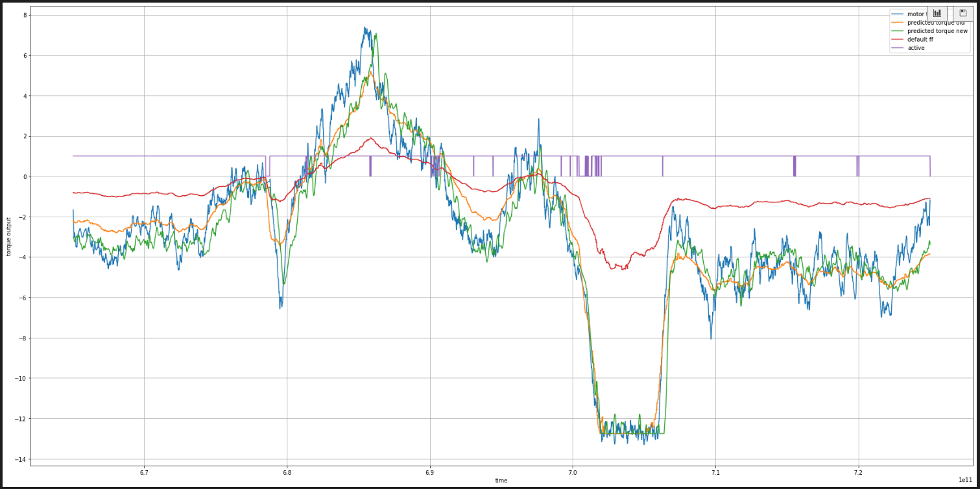Viewport: 980px width, 489px height.
Task: Click the red 'default ff' legend line sample
Action: pyautogui.click(x=898, y=40)
